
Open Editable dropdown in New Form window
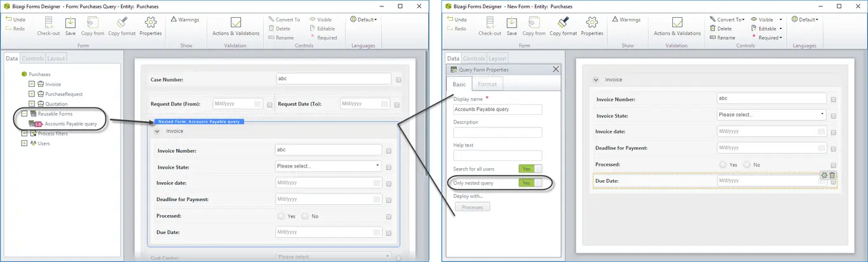point(767,29)
